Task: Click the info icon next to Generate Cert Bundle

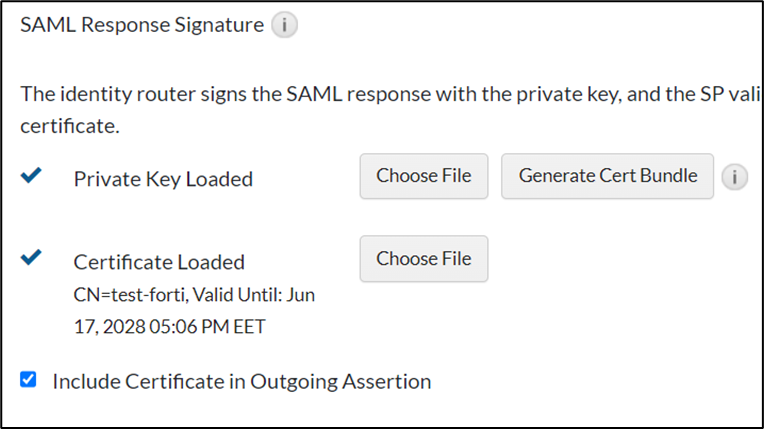Action: coord(734,177)
